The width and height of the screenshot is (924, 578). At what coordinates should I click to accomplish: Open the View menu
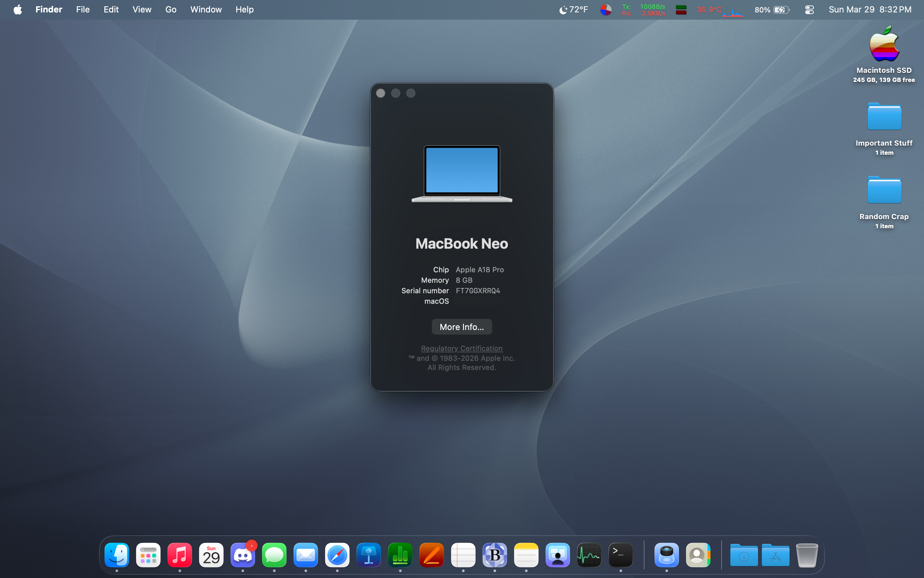[142, 10]
